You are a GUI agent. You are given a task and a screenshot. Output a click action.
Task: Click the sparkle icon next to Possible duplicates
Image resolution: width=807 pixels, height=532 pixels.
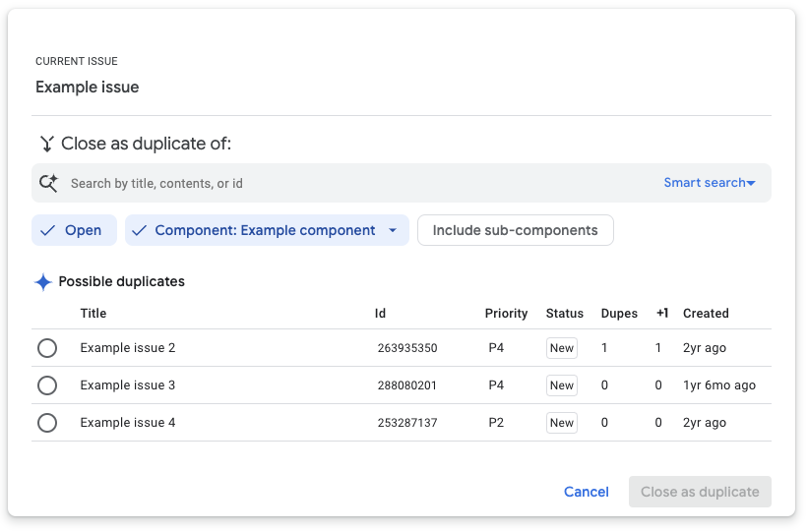pyautogui.click(x=43, y=282)
